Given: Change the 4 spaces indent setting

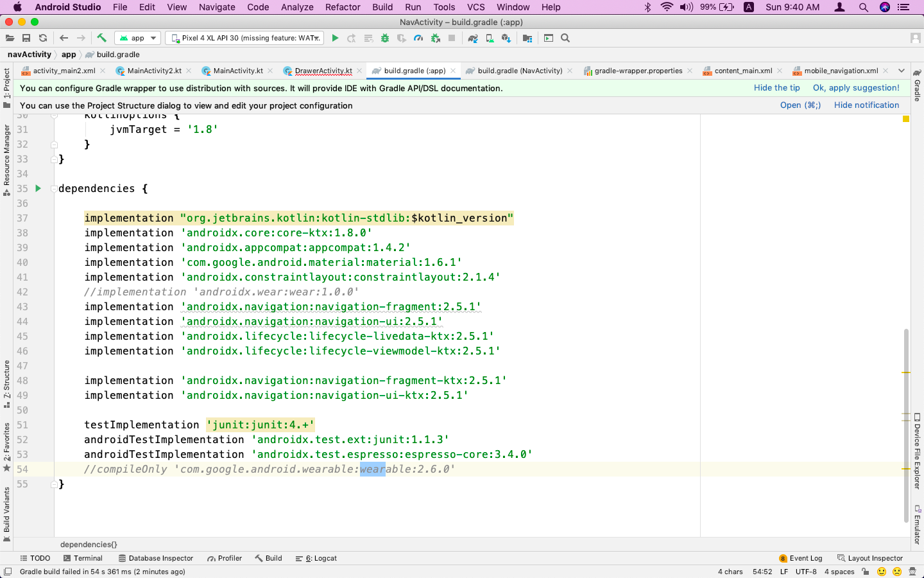Looking at the screenshot, I should coord(839,572).
